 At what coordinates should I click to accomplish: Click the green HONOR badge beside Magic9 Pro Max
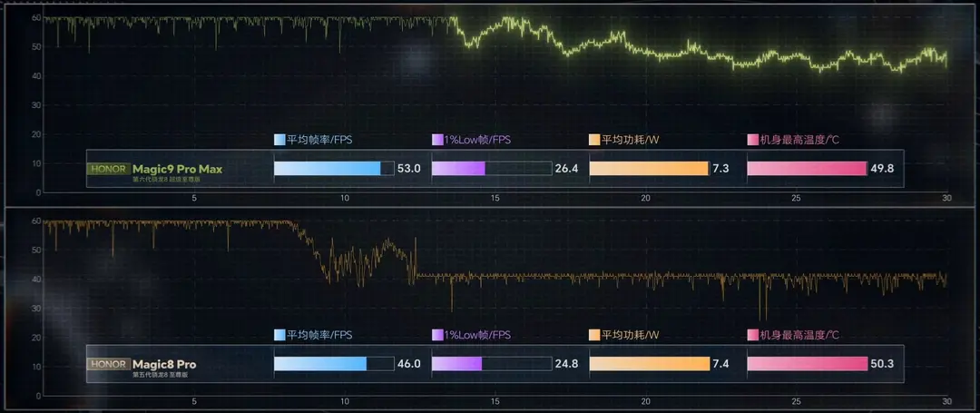[x=109, y=169]
